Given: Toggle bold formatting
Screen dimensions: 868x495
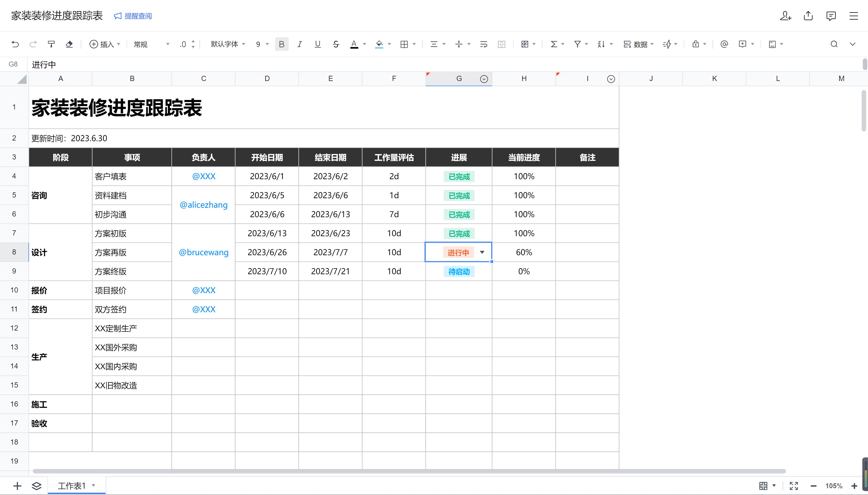Looking at the screenshot, I should coord(281,44).
